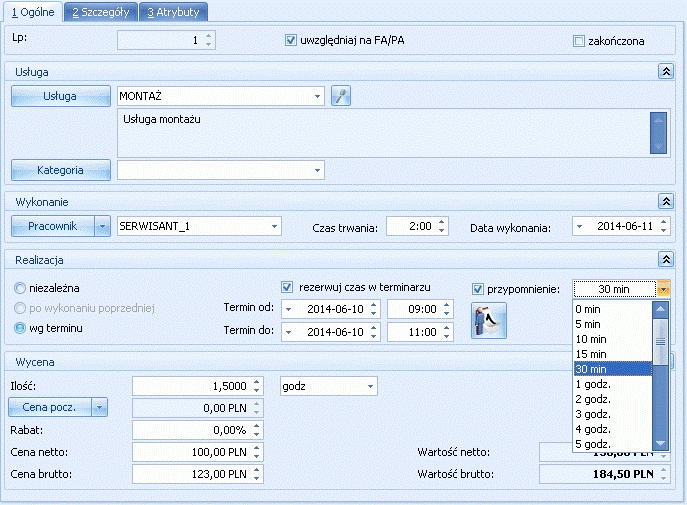Image resolution: width=687 pixels, height=505 pixels.
Task: Click the wand icon next to MONTAŻ
Action: tap(341, 96)
